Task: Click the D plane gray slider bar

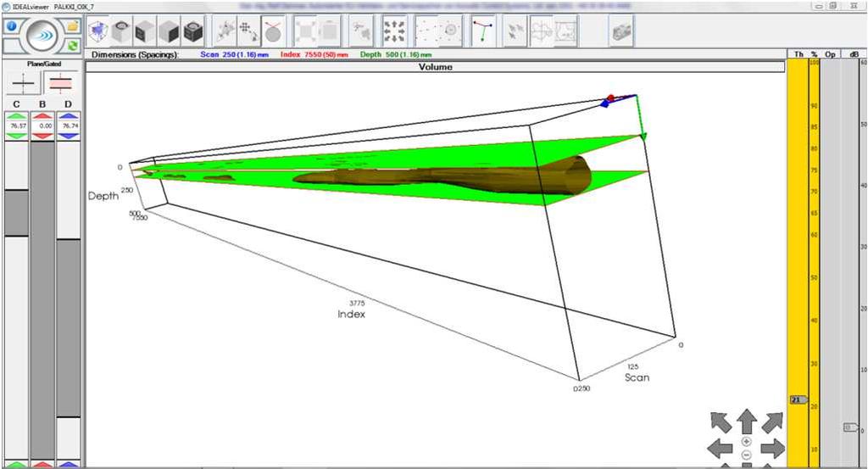Action: (x=69, y=328)
